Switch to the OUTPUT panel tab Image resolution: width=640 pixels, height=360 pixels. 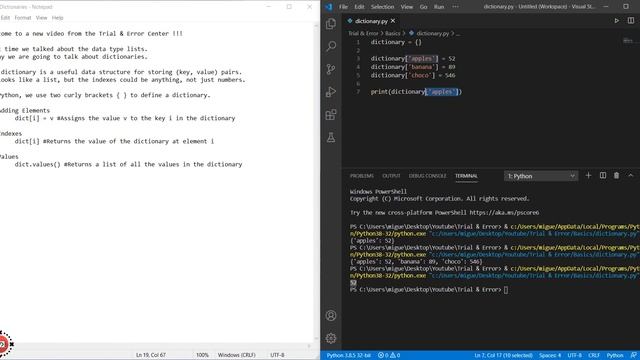point(391,176)
